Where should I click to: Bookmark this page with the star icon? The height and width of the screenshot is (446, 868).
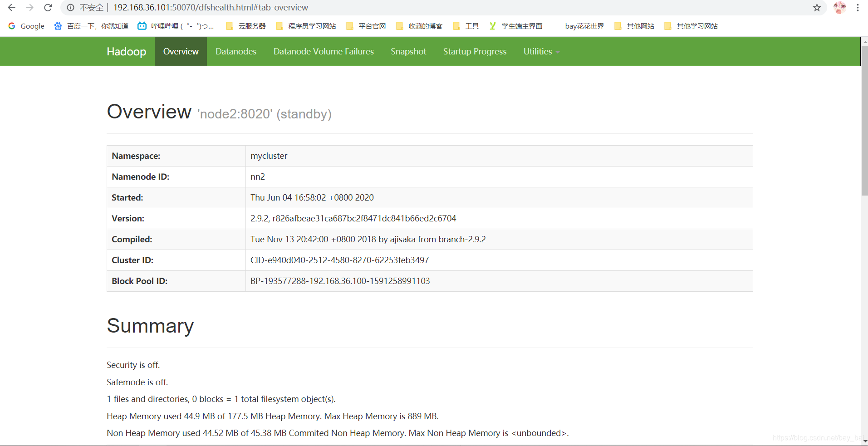[817, 8]
